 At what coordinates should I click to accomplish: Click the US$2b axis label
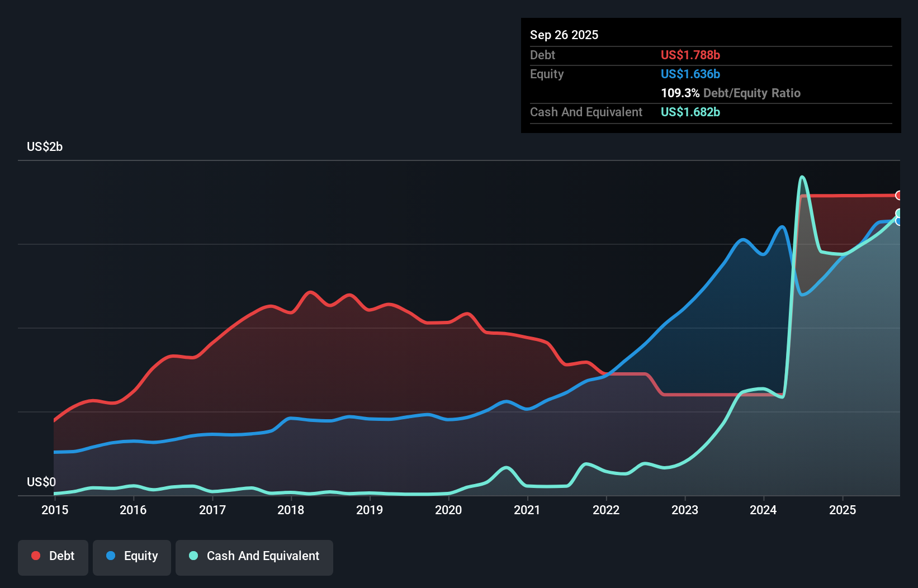(x=45, y=146)
